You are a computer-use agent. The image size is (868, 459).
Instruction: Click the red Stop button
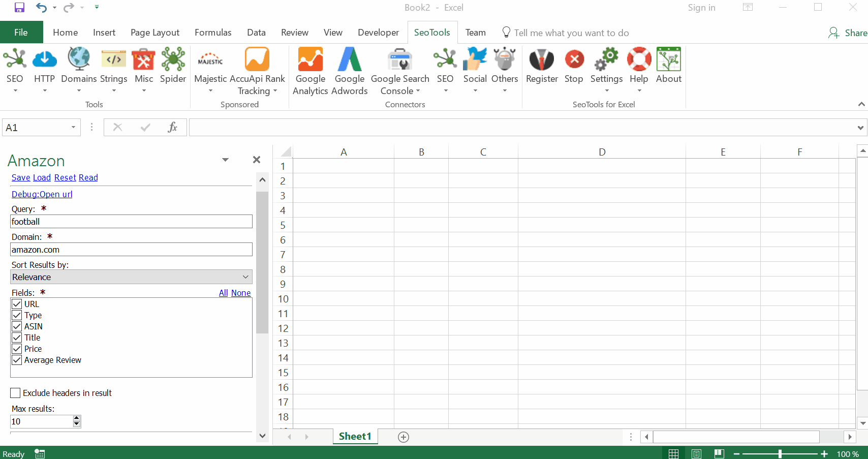(x=574, y=59)
